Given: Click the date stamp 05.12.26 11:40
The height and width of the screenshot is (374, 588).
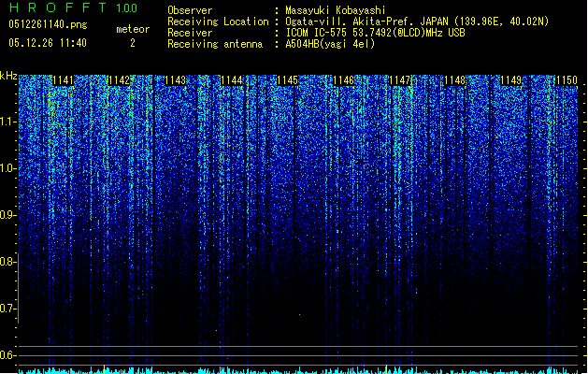Looking at the screenshot, I should pos(48,43).
